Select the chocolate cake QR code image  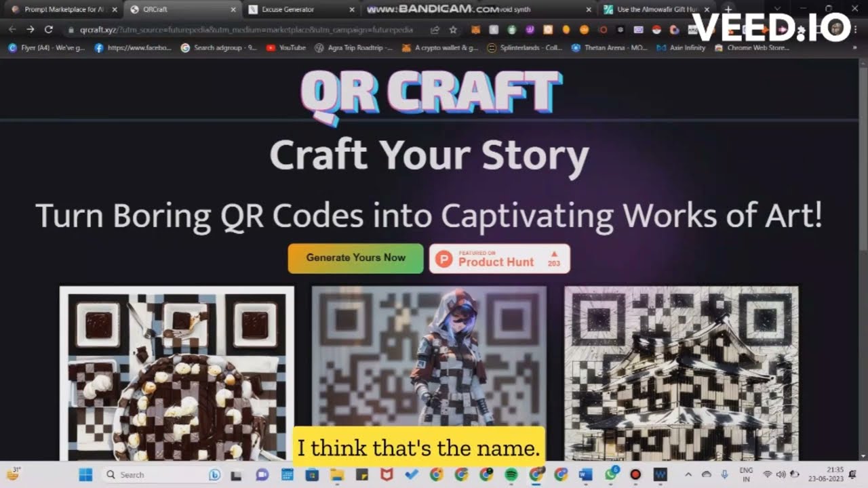point(177,373)
